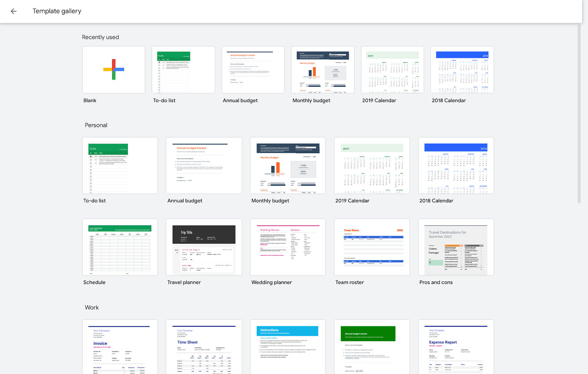Select the To-do list template thumbnail in Personal
The width and height of the screenshot is (588, 374).
click(120, 165)
